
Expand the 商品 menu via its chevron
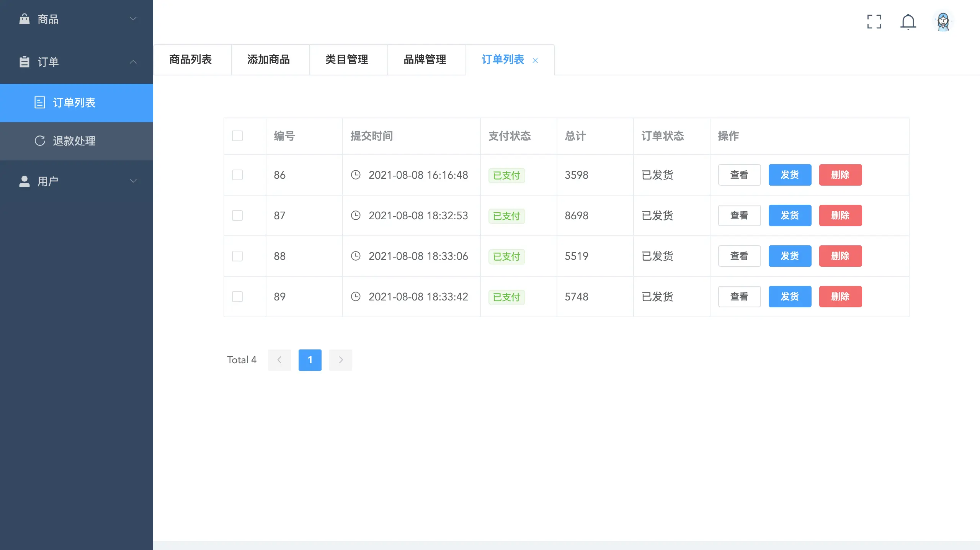point(133,19)
